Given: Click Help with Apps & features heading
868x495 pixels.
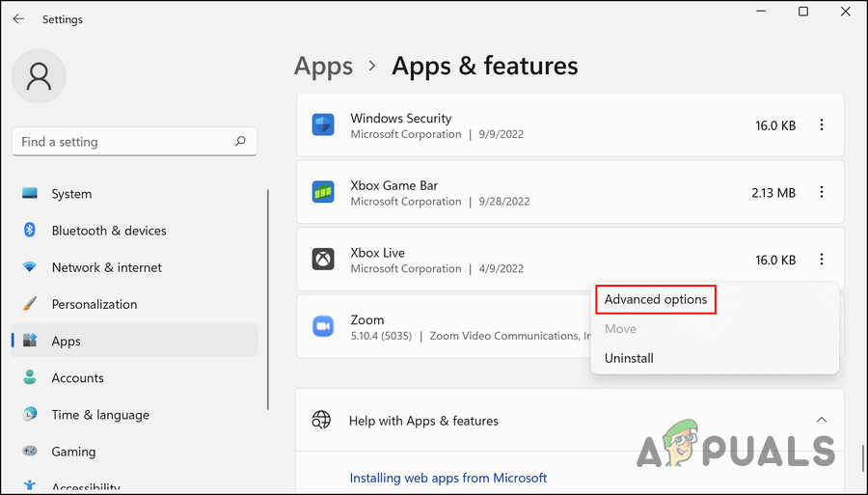Looking at the screenshot, I should [423, 421].
